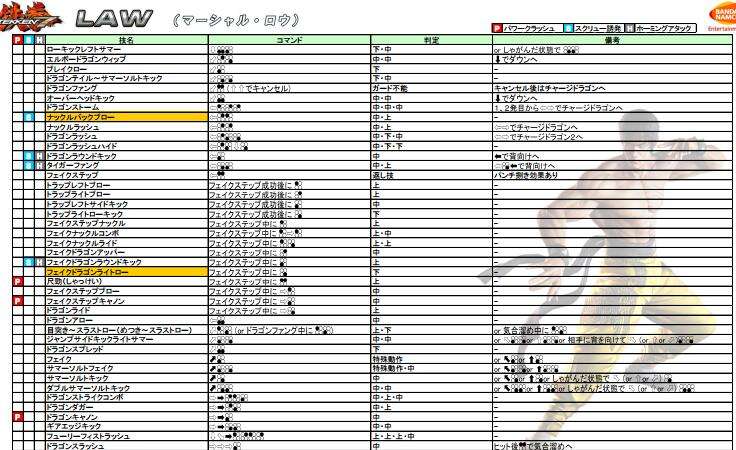This screenshot has height=450, width=736.
Task: Click the S badge beside タイガーファング
Action: (x=29, y=165)
